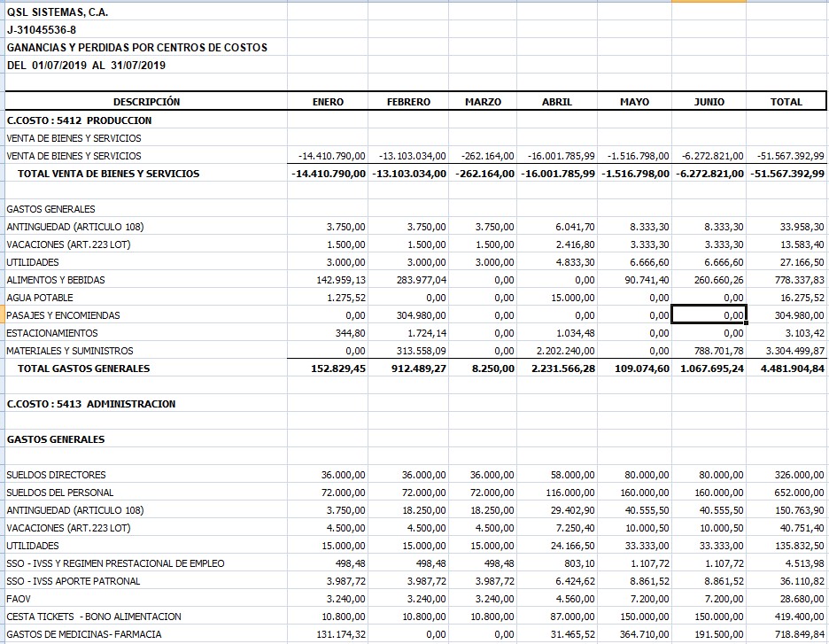Click the bold TOTAL GASTOS GENERALES label
Viewport: 829px width, 644px height.
click(83, 369)
